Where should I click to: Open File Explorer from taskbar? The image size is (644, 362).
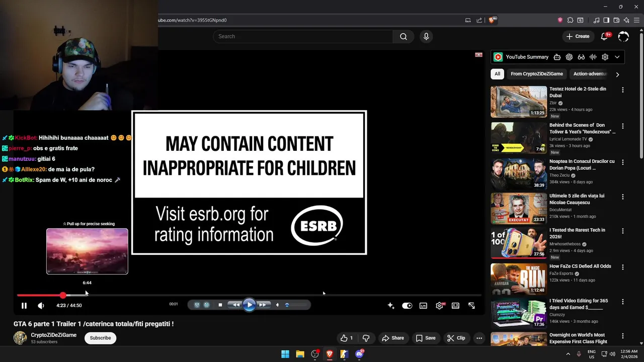[x=300, y=354]
